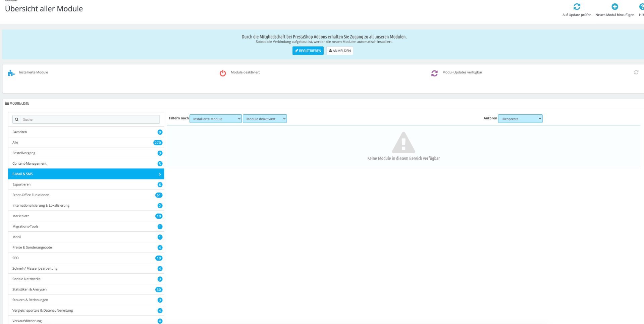Open the Migrations-Tools category
The height and width of the screenshot is (324, 644).
click(x=86, y=226)
